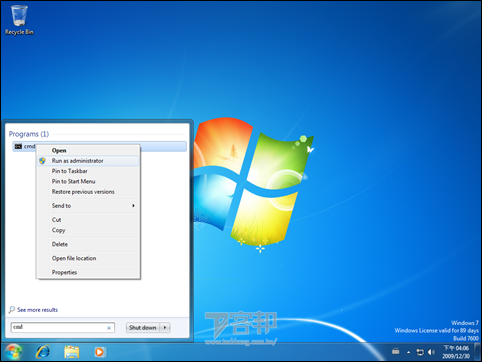Open the taskbar clock showing 04:06
This screenshot has width=482, height=362.
(456, 348)
